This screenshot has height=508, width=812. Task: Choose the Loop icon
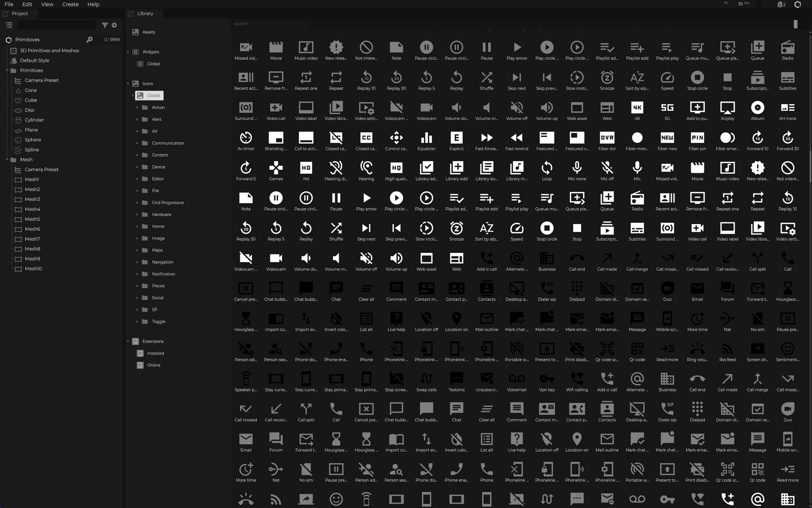pyautogui.click(x=547, y=168)
